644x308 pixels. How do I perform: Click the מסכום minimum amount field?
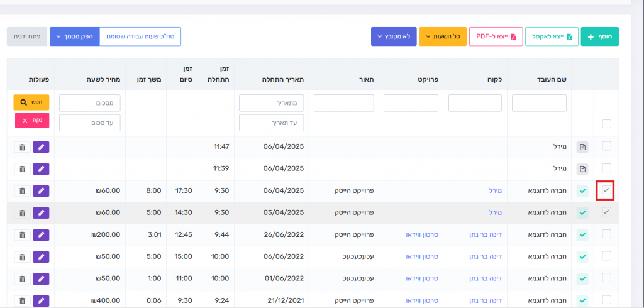[x=90, y=103]
